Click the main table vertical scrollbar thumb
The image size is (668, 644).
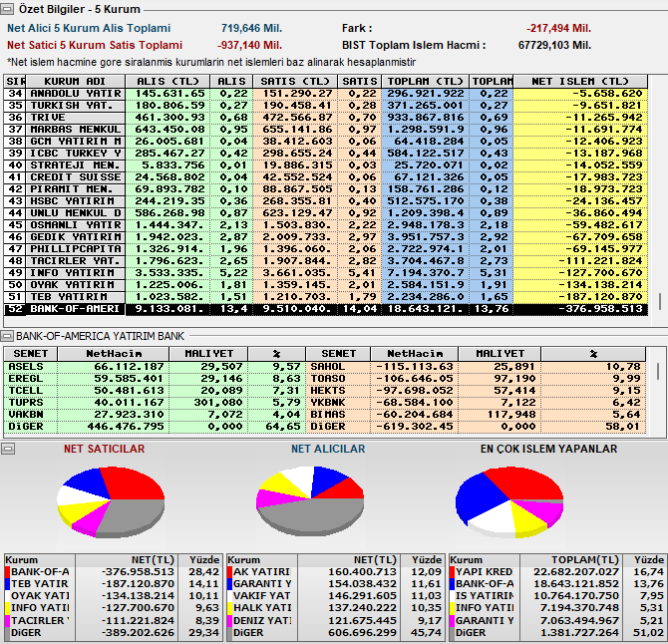pyautogui.click(x=660, y=301)
